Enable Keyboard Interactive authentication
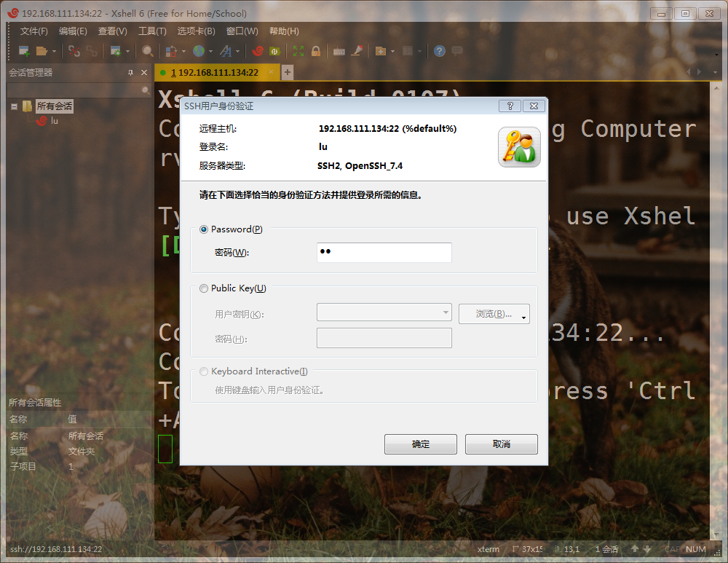The image size is (728, 563). (x=204, y=371)
